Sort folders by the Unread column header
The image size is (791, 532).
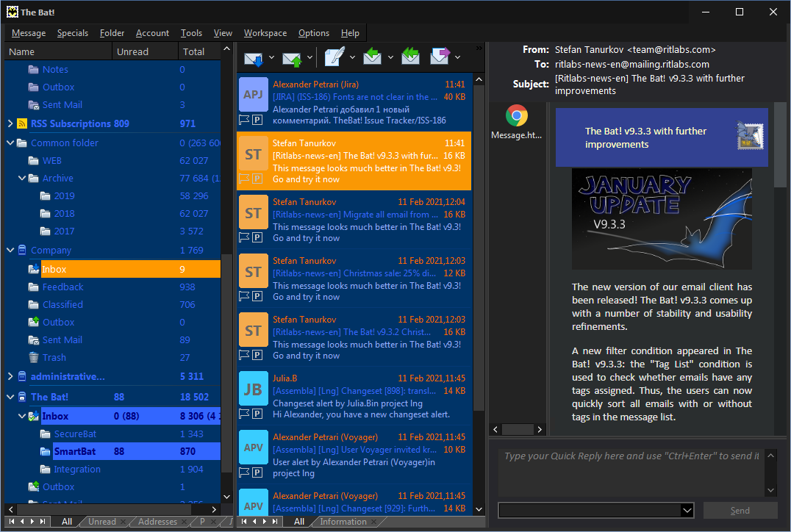click(x=145, y=51)
